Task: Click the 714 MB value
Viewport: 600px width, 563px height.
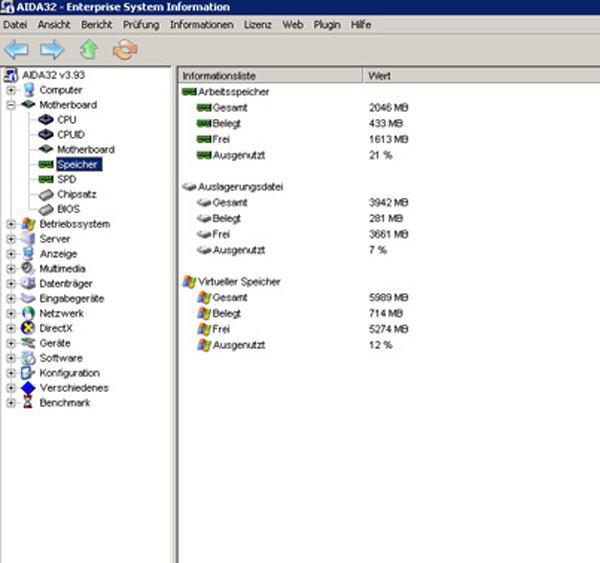Action: (x=386, y=313)
